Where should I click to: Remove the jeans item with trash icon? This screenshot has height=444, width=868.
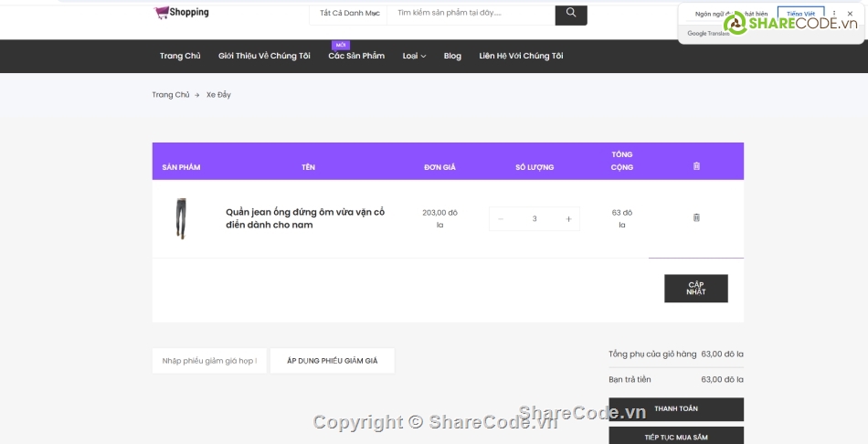point(696,217)
